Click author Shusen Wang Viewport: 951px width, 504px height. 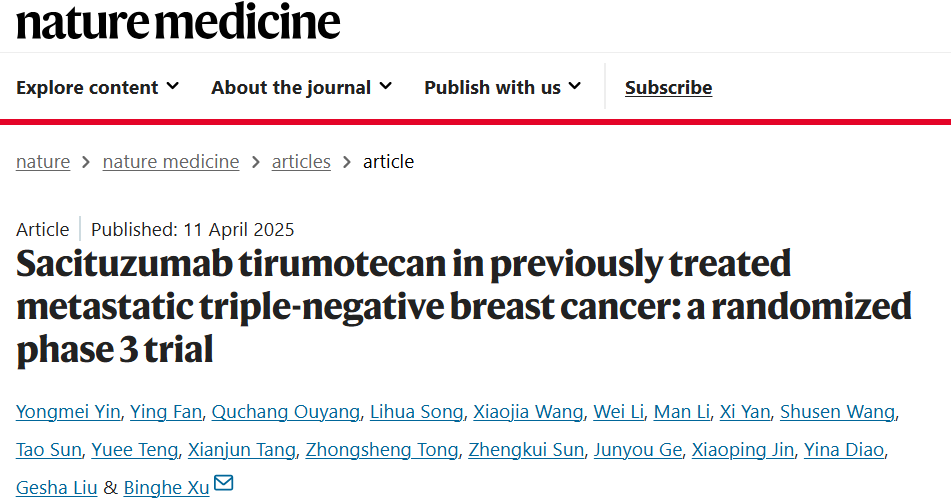pyautogui.click(x=837, y=412)
